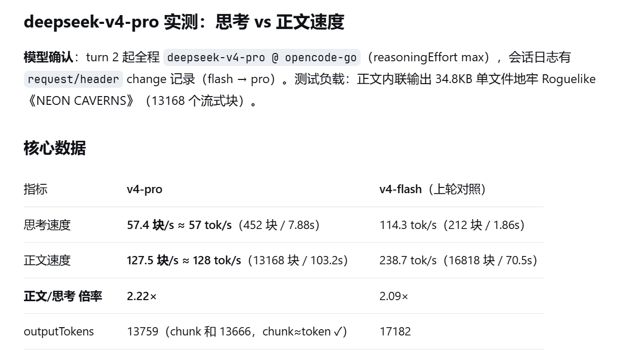Click the 238.7 tok/s flash cell
The height and width of the screenshot is (364, 618).
[x=458, y=260]
